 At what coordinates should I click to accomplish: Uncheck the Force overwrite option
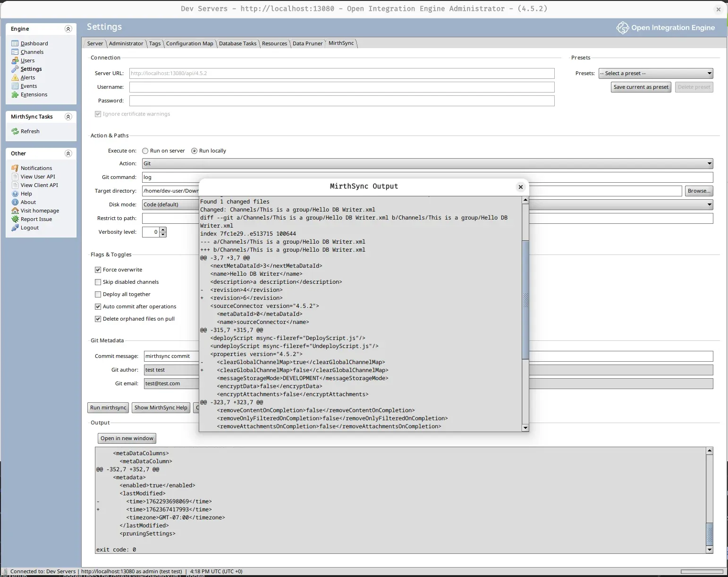point(98,269)
